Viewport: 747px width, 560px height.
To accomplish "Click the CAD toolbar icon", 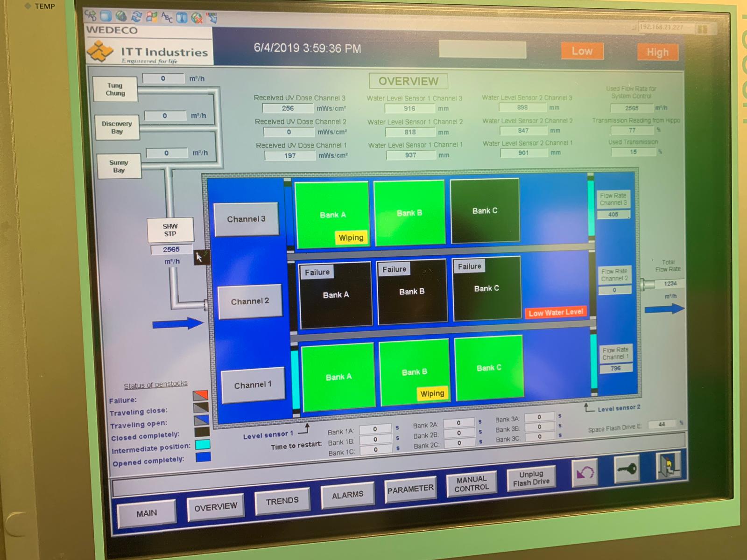I will point(91,15).
